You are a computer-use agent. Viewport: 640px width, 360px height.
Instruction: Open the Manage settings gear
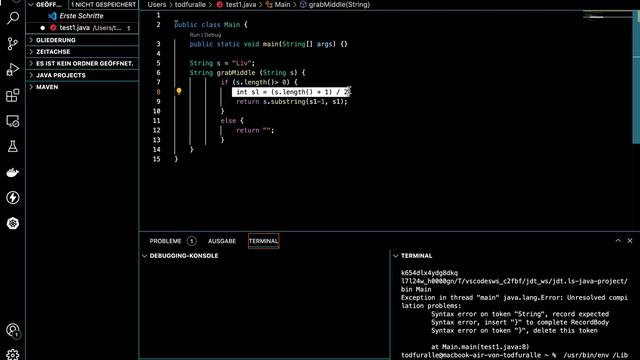13,355
